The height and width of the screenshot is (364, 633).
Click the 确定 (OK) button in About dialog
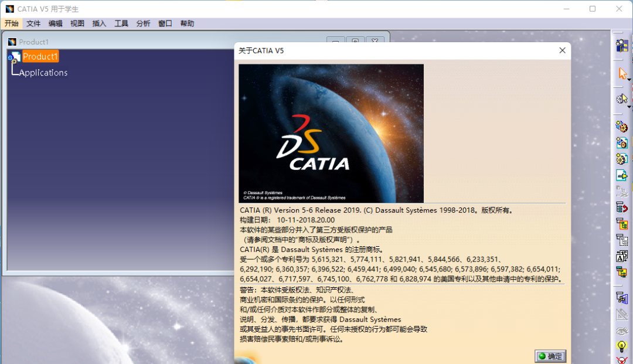[x=550, y=356]
